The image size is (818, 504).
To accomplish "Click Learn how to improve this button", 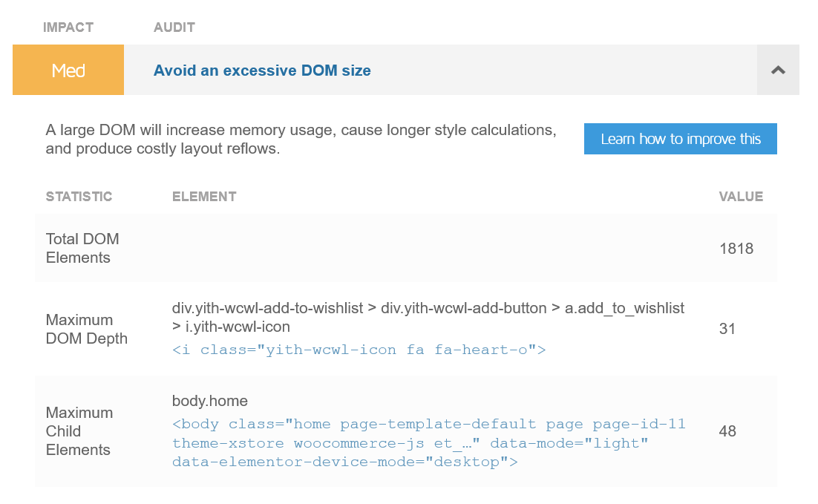I will coord(680,139).
